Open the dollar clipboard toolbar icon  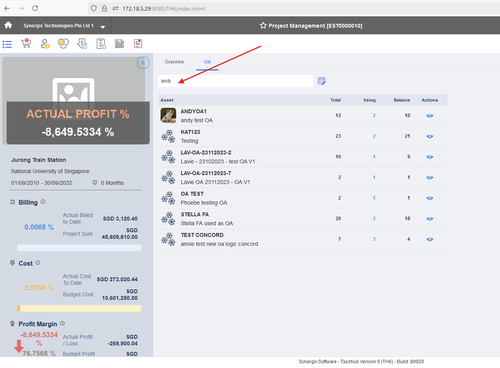tap(101, 44)
